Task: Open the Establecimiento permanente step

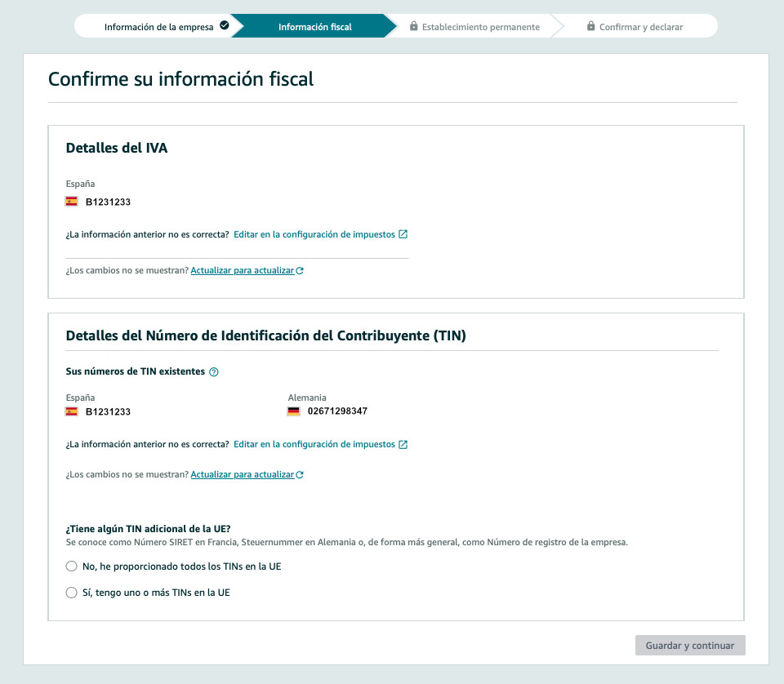Action: [x=480, y=27]
